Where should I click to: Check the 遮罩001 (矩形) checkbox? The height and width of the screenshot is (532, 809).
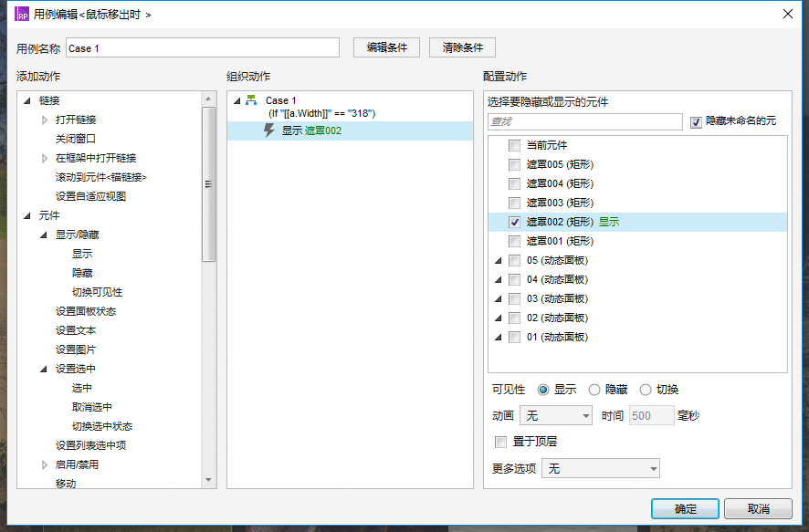tap(514, 241)
